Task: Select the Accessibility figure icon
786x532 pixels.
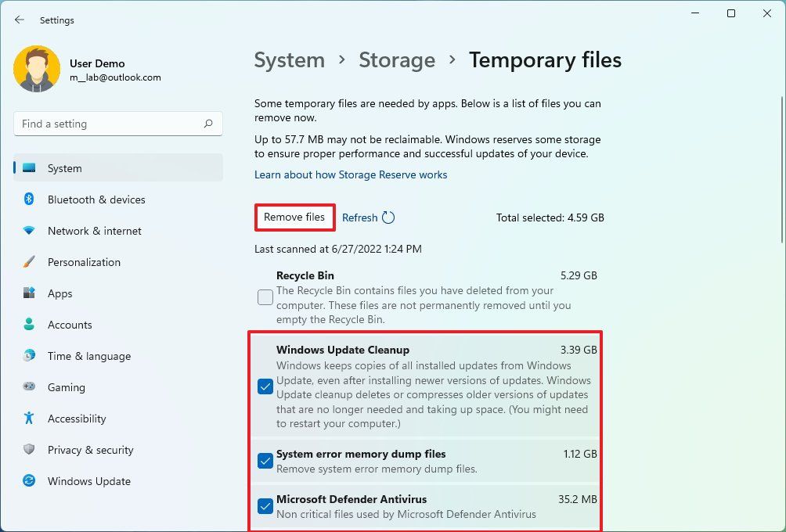Action: tap(30, 419)
